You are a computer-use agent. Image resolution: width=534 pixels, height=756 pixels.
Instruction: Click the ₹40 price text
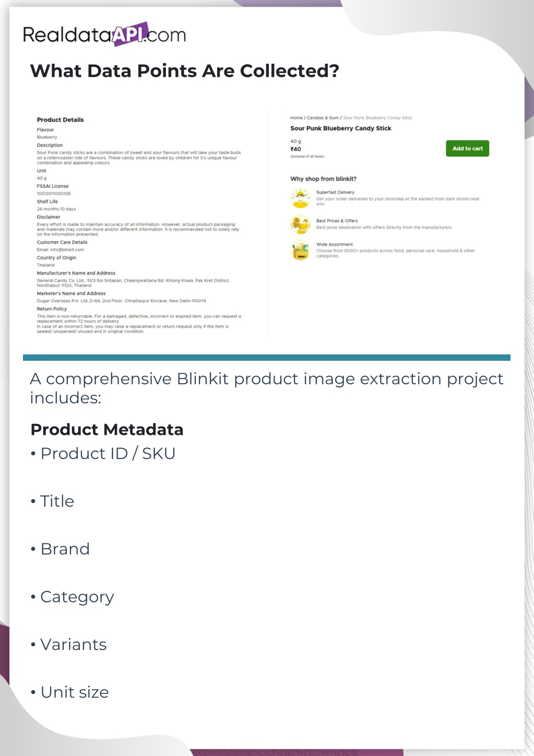296,149
